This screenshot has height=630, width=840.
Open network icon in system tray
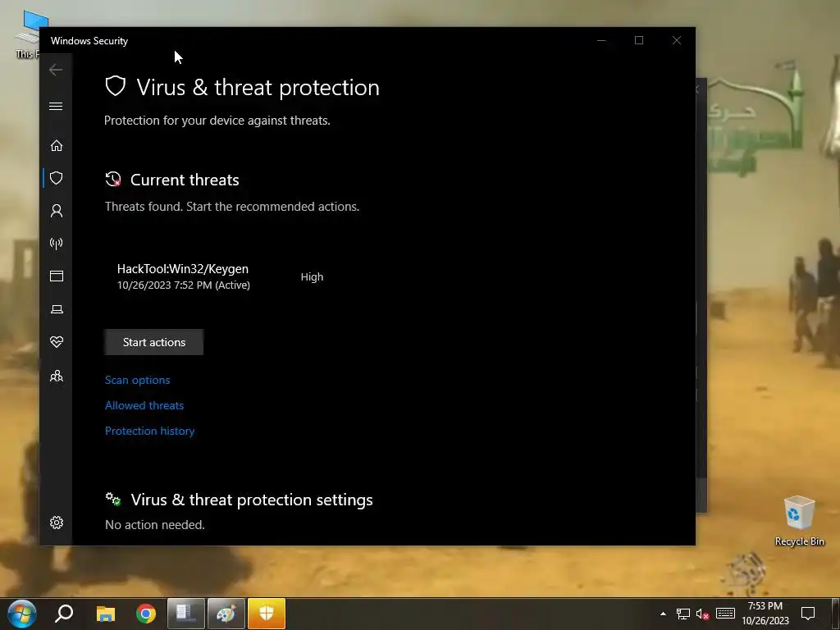coord(683,614)
